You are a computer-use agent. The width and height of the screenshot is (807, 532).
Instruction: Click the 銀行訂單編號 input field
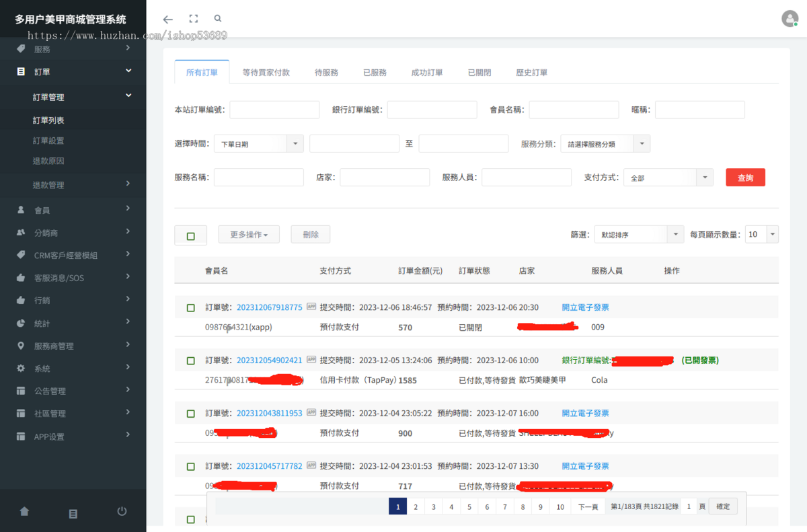432,110
